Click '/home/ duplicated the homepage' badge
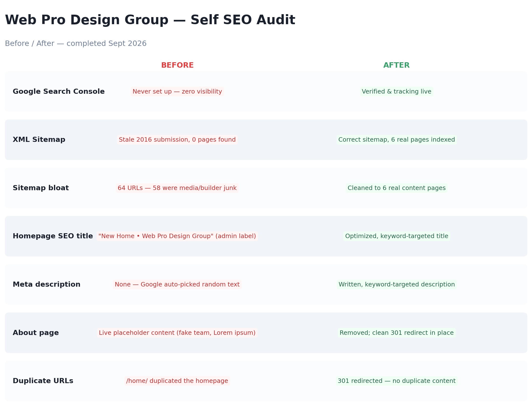Screen dimensions: 532x410 tap(177, 381)
